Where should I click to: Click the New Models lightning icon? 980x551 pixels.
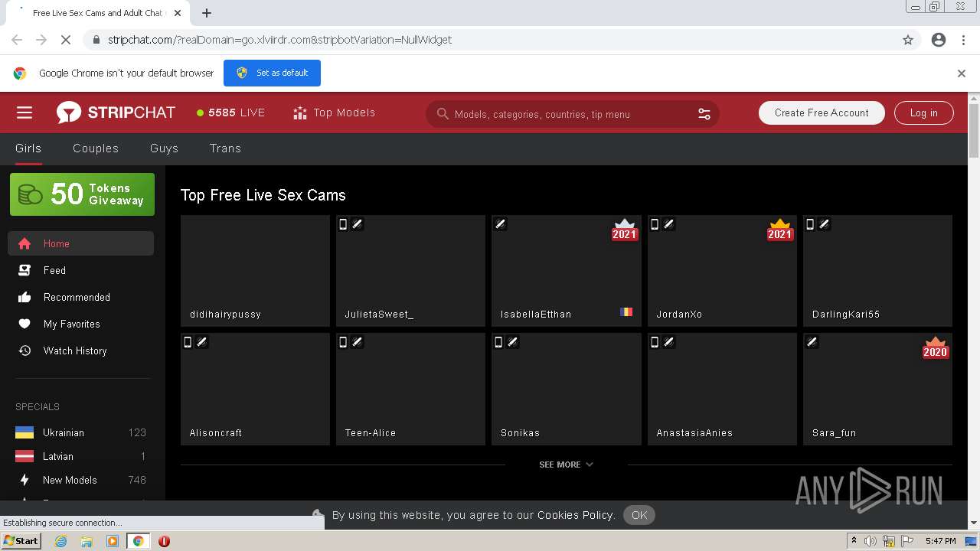pos(24,480)
